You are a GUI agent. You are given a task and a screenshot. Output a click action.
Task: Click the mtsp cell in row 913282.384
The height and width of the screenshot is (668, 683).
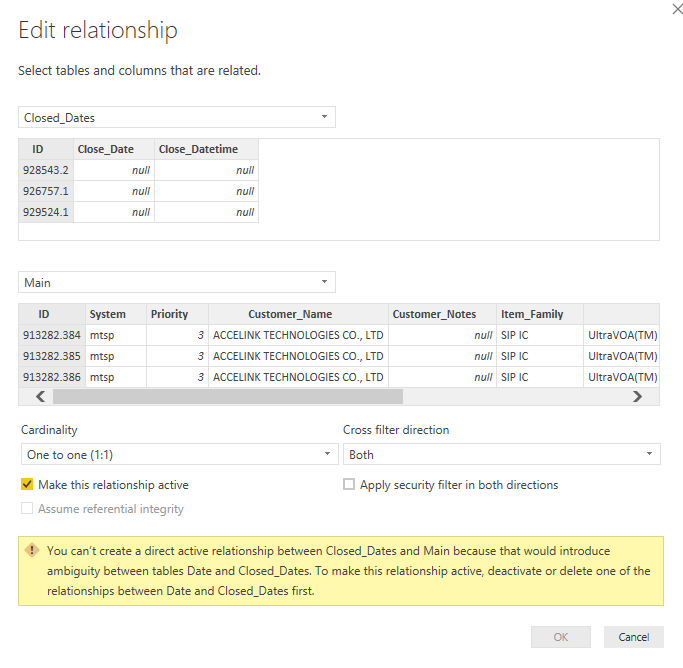point(116,335)
